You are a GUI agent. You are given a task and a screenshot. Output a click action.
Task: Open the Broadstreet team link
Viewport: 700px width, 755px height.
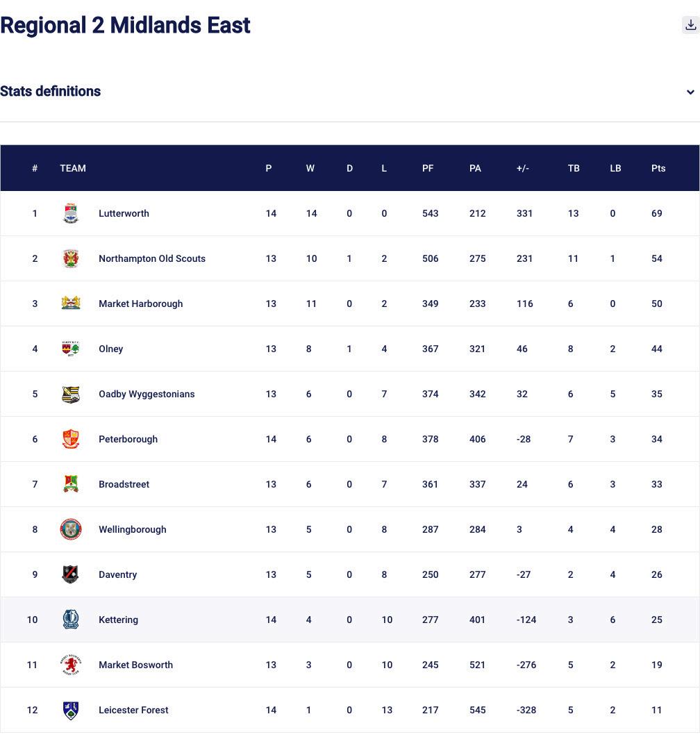[x=124, y=484]
